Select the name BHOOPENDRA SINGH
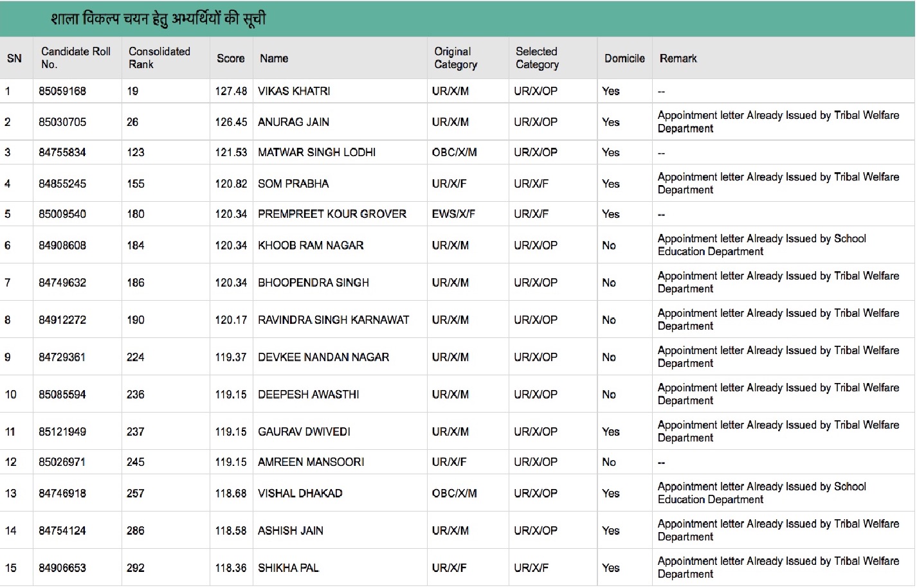This screenshot has height=588, width=917. click(x=313, y=283)
